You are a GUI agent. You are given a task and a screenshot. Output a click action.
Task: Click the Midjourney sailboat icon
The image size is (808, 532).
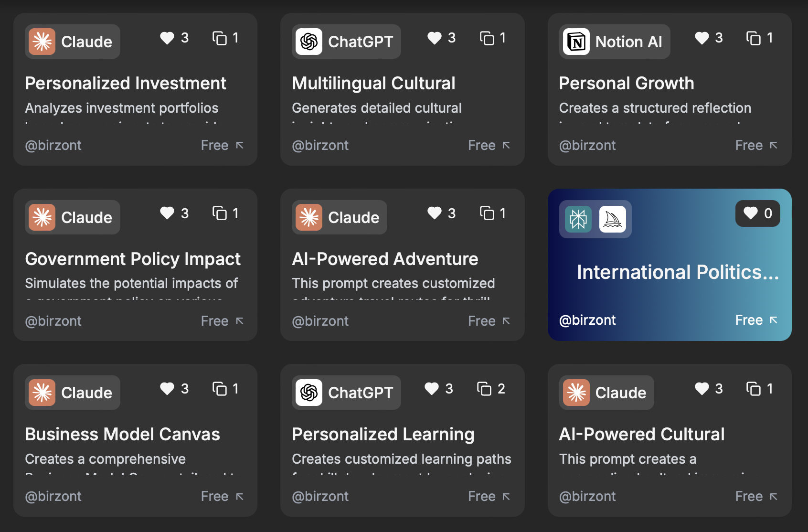click(612, 219)
